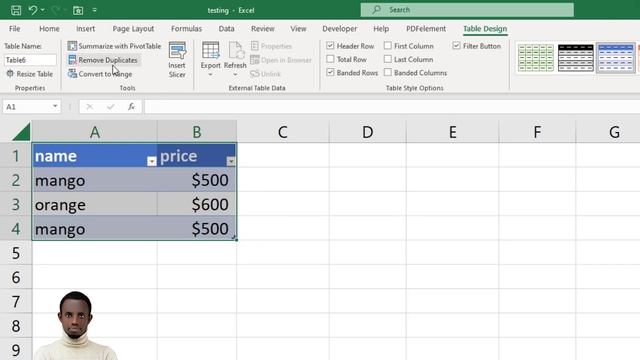
Task: Select row 3 header
Action: coord(16,204)
